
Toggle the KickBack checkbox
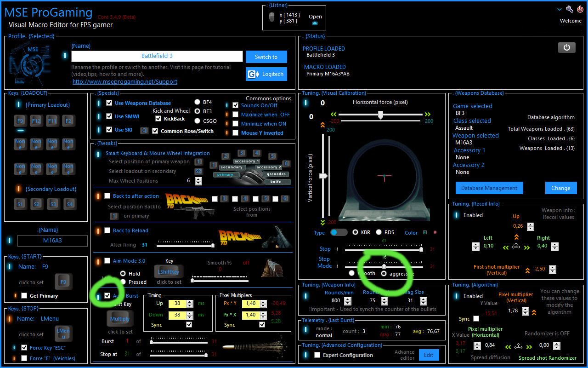158,119
